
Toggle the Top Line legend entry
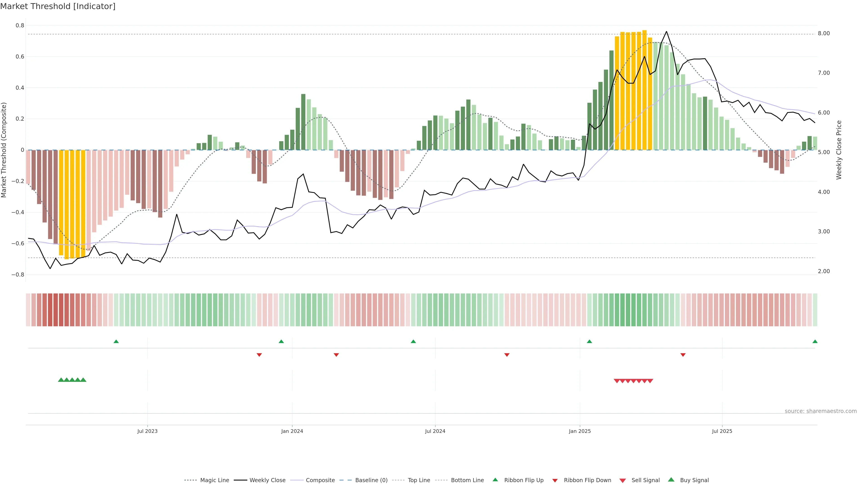419,480
